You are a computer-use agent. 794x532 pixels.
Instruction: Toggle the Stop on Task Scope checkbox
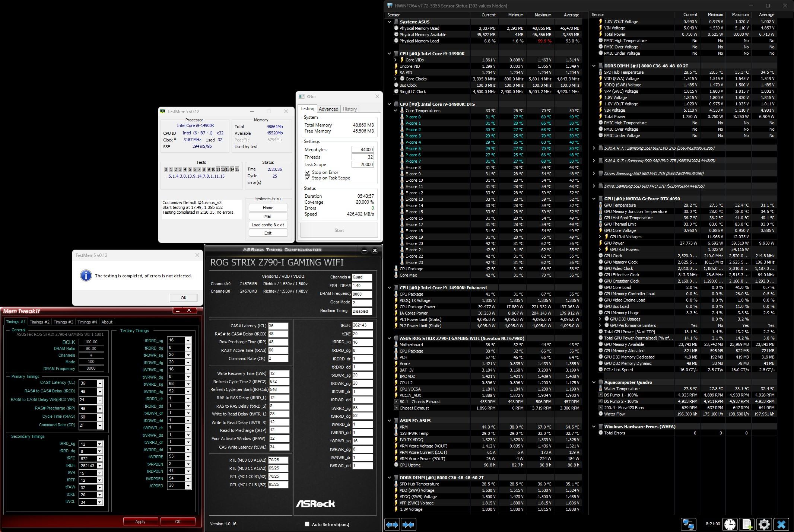(x=308, y=178)
